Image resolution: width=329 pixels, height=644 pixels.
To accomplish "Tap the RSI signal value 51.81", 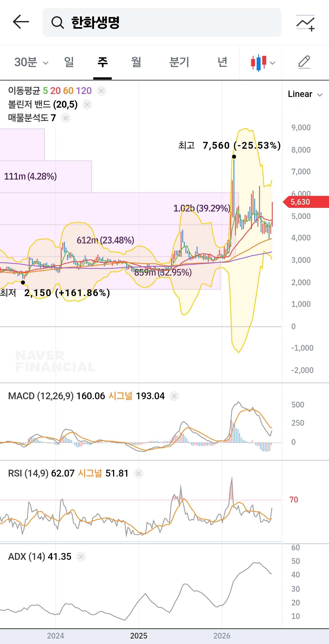I will point(117,473).
